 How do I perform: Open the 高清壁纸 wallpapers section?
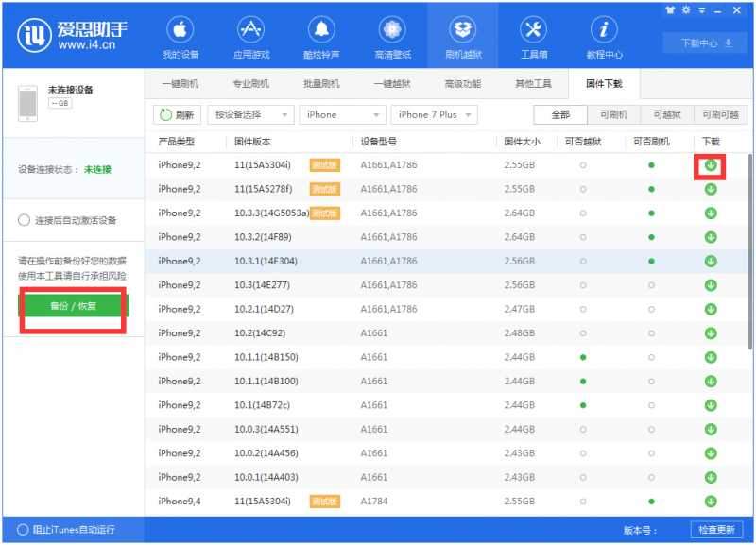tap(392, 36)
